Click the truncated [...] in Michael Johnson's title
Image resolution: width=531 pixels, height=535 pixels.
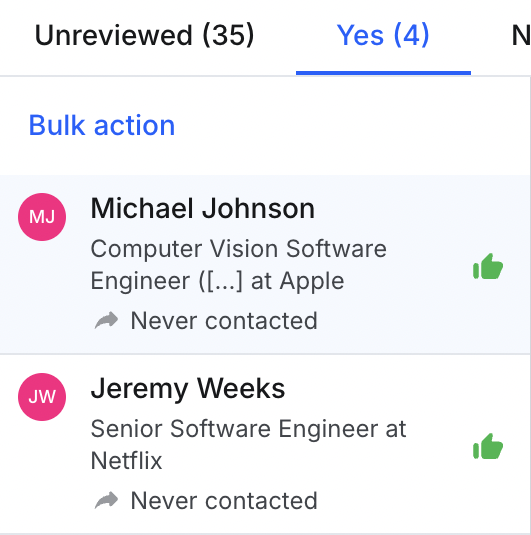221,281
